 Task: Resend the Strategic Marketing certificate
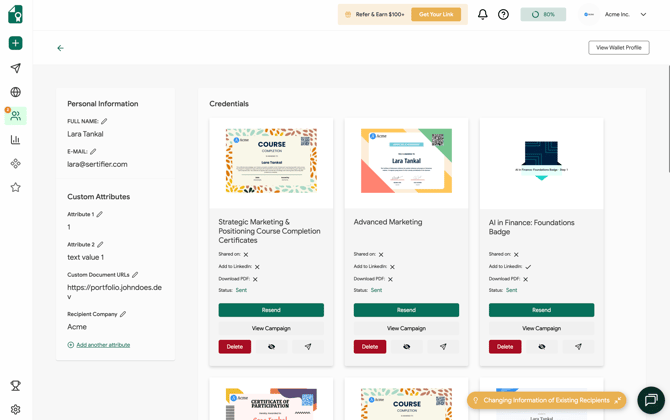tap(271, 310)
